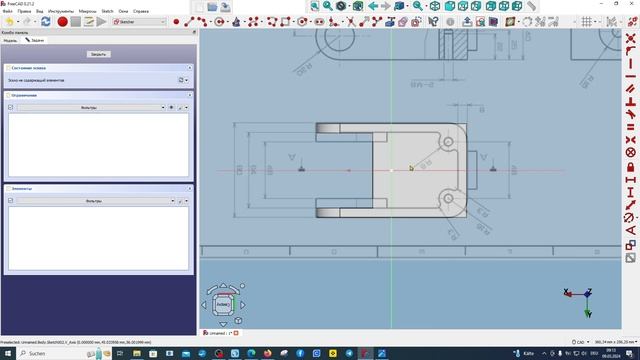Toggle the Elements list checkbox
The height and width of the screenshot is (360, 640).
pyautogui.click(x=11, y=201)
